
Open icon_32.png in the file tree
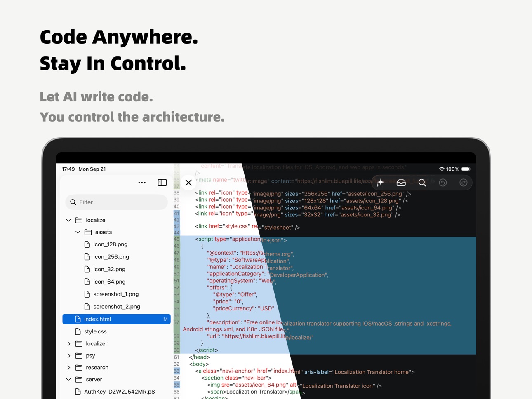(x=109, y=269)
